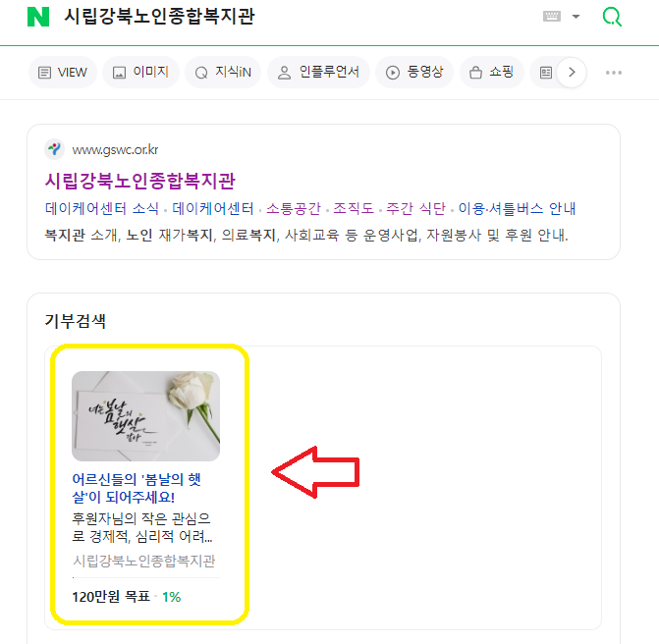Open the 동영상 tab

coord(414,73)
